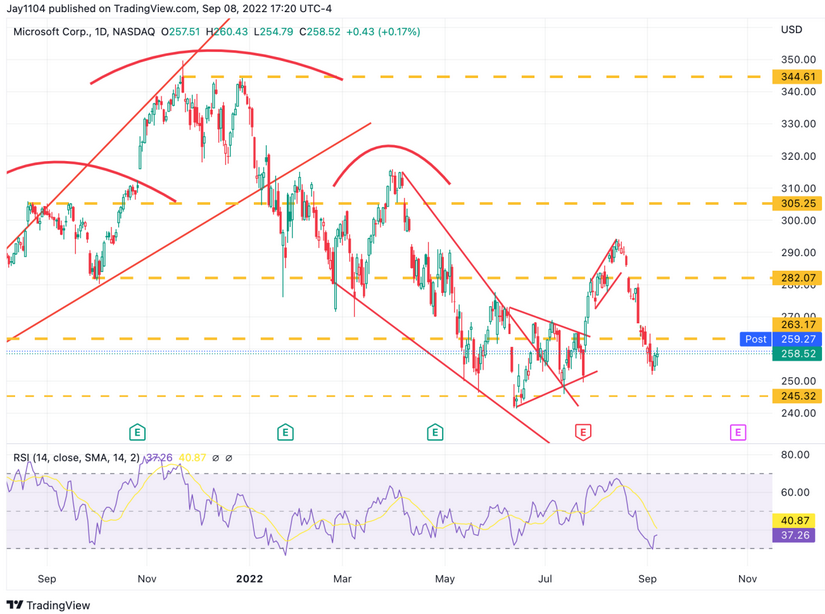
Task: Click the 263.17 price level label
Action: [797, 324]
